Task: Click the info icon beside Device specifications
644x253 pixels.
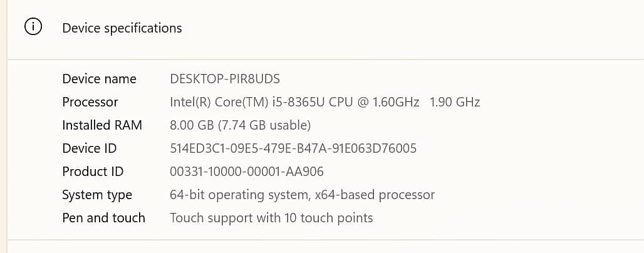Action: click(33, 28)
